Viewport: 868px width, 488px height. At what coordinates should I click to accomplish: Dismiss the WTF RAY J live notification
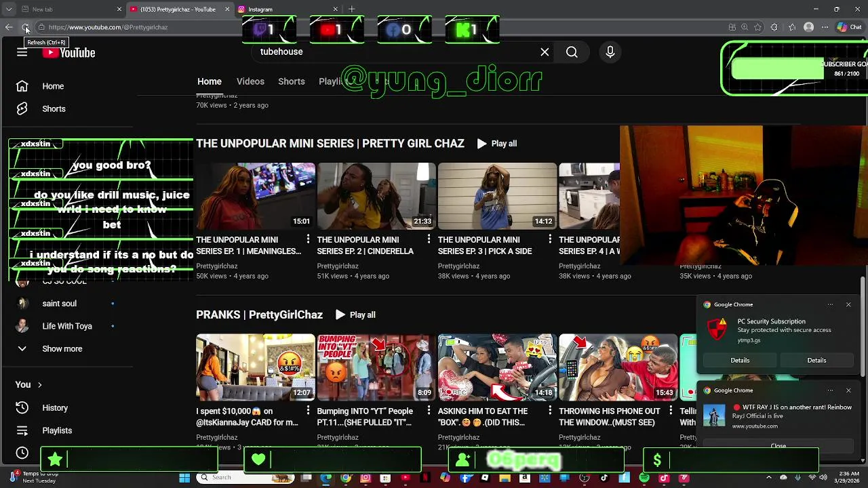click(848, 390)
